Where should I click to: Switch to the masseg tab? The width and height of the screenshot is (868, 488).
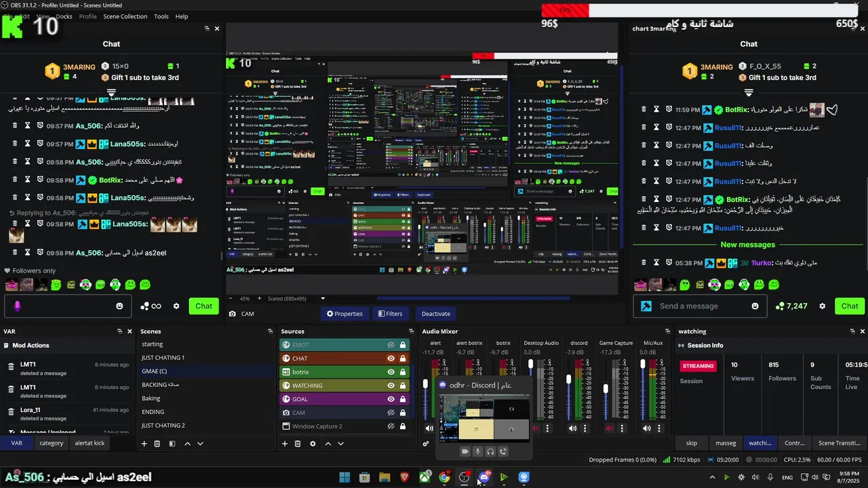tap(726, 443)
